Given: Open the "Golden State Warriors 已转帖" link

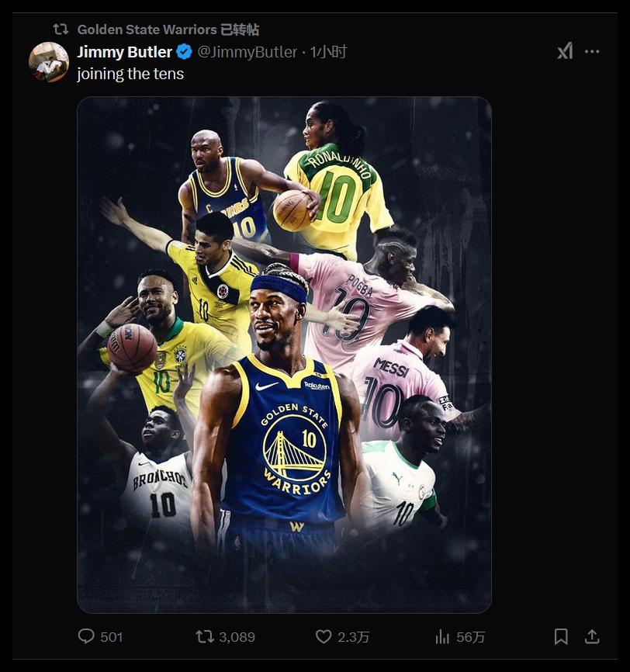Looking at the screenshot, I should (x=168, y=29).
